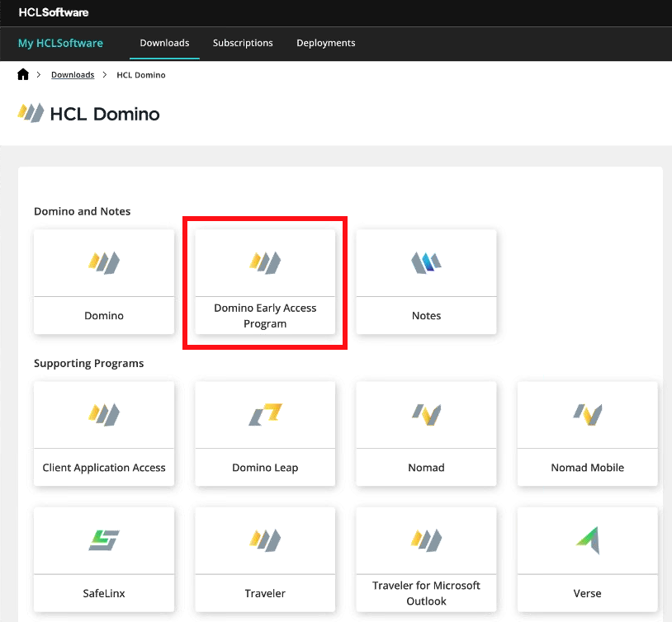This screenshot has height=622, width=672.
Task: Open Traveler for Microsoft Outlook label
Action: tap(427, 593)
